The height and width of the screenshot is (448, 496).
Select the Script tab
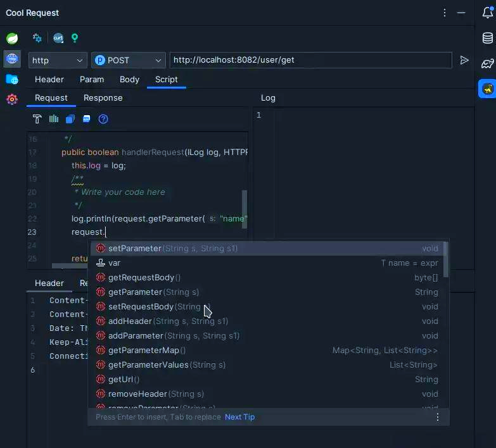tap(167, 79)
